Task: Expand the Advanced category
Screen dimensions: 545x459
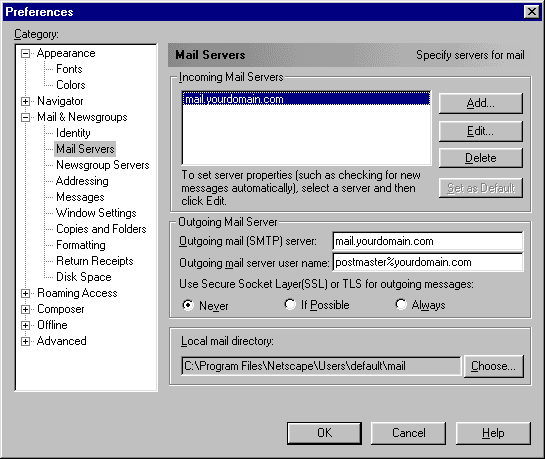Action: point(25,342)
